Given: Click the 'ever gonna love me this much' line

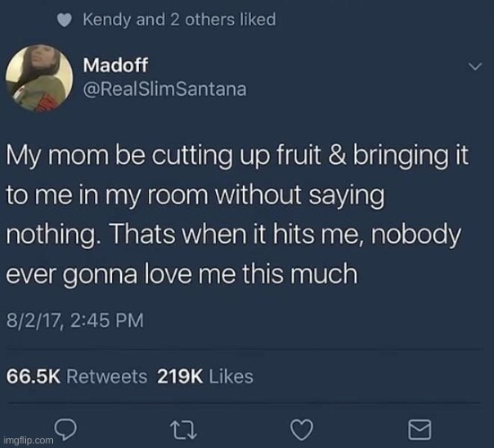Looking at the screenshot, I should pyautogui.click(x=182, y=274).
